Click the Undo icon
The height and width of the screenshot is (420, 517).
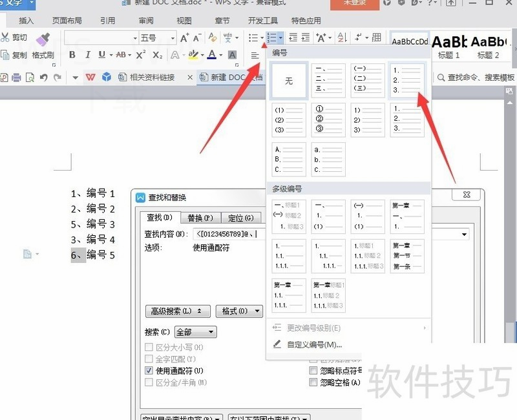pyautogui.click(x=44, y=76)
